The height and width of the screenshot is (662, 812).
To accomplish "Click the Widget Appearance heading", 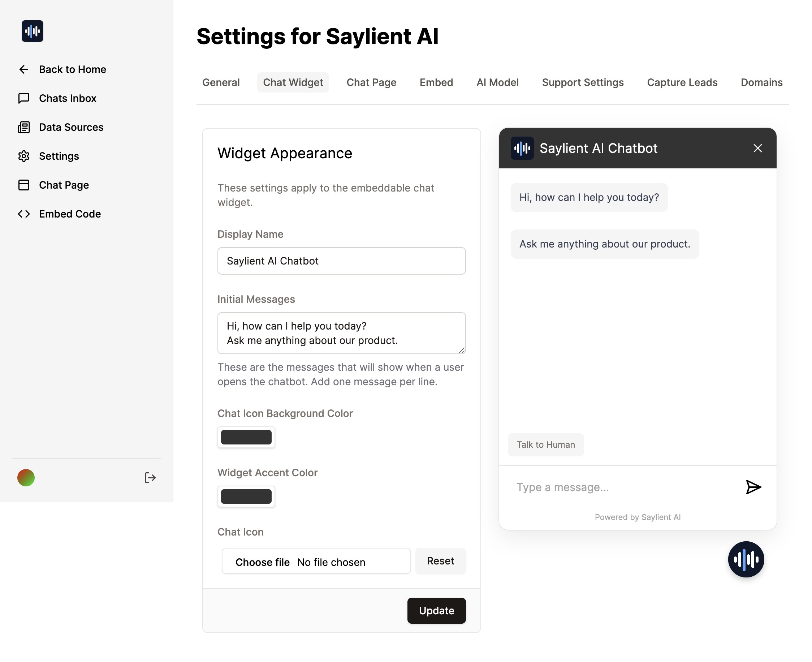I will pos(285,153).
